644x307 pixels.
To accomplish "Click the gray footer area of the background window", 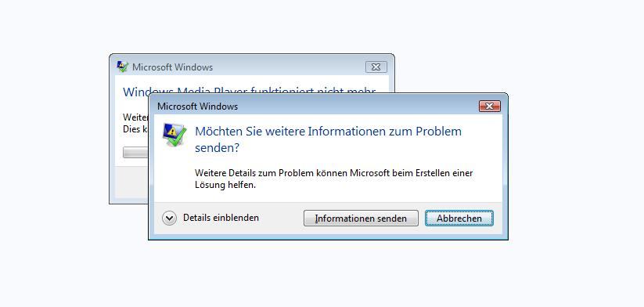I will pos(131,182).
